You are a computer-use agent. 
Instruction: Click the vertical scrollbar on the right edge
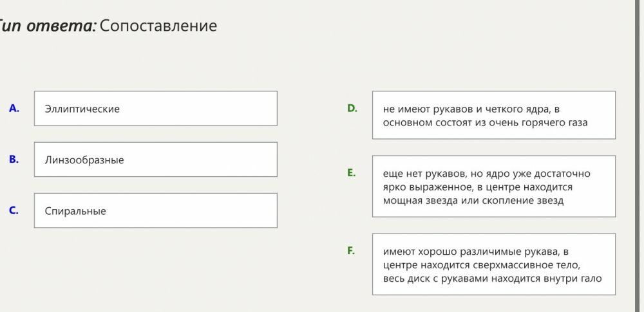coord(639,154)
